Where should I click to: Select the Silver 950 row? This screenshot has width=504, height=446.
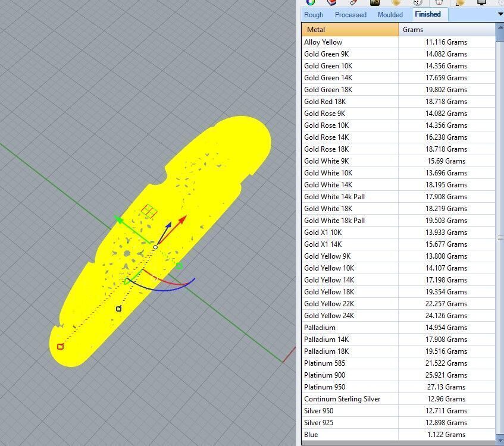pos(399,411)
